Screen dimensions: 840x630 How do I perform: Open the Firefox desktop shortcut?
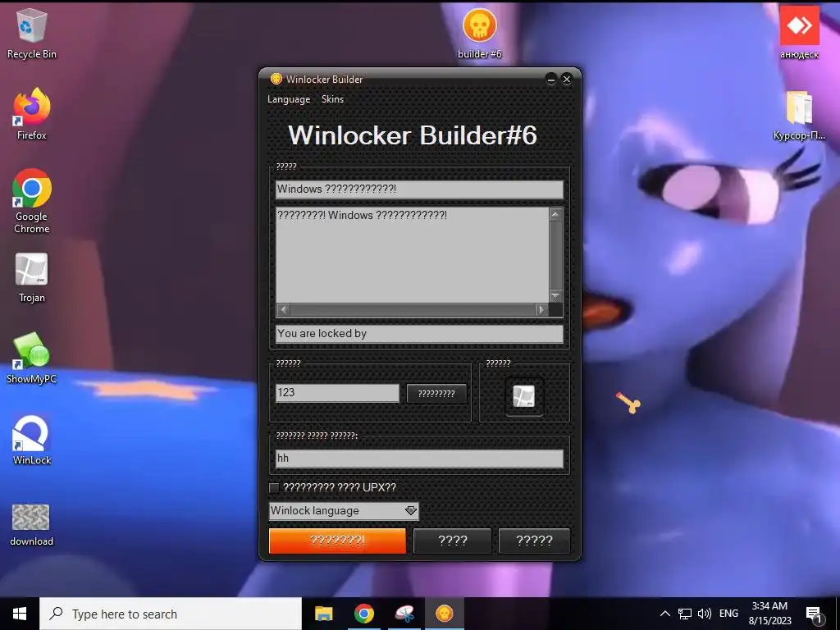31,114
